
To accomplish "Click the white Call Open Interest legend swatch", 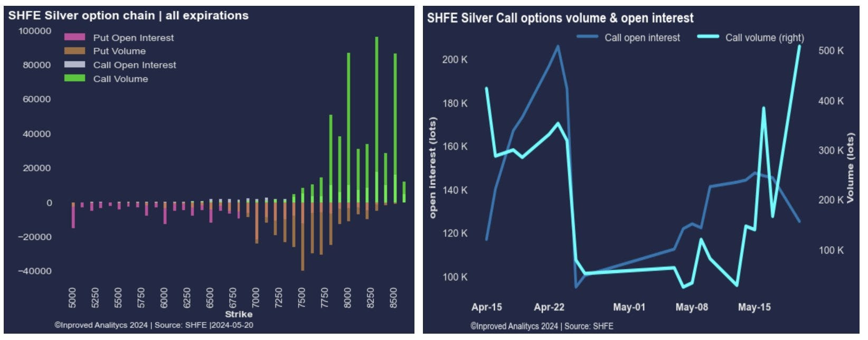I will (74, 65).
